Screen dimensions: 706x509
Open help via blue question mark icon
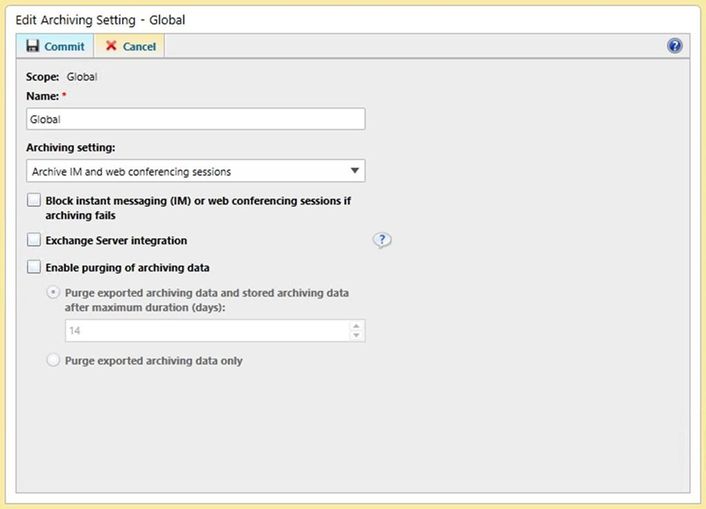[x=675, y=46]
